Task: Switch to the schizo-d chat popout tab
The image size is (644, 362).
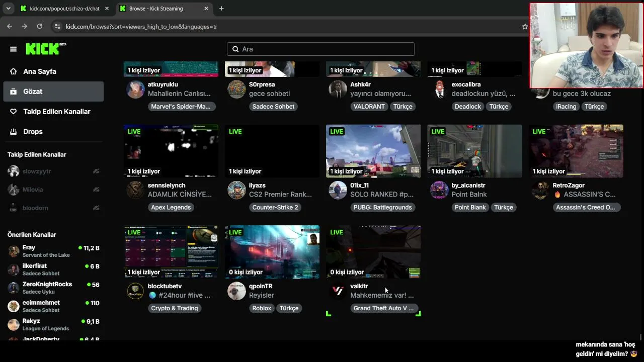Action: pos(64,9)
